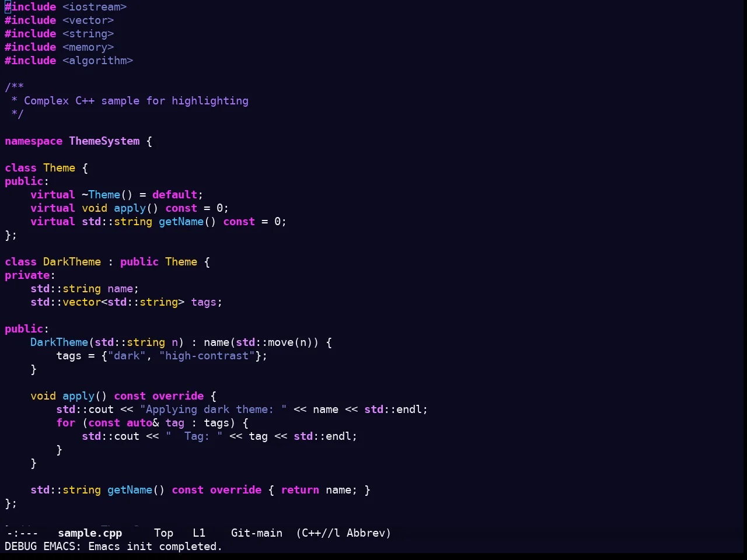
Task: Click 'name' in 'std::string name;' line
Action: click(120, 289)
